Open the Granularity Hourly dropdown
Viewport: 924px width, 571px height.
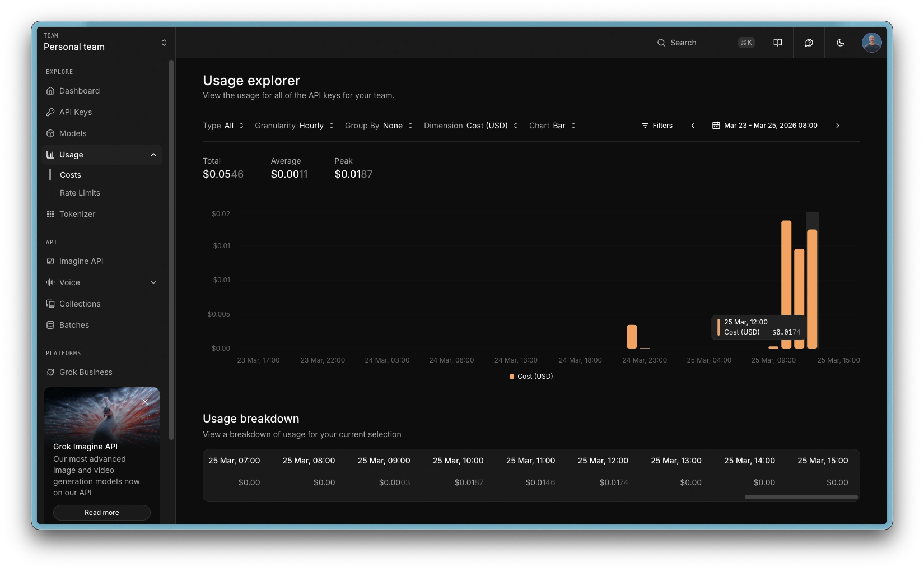click(295, 126)
